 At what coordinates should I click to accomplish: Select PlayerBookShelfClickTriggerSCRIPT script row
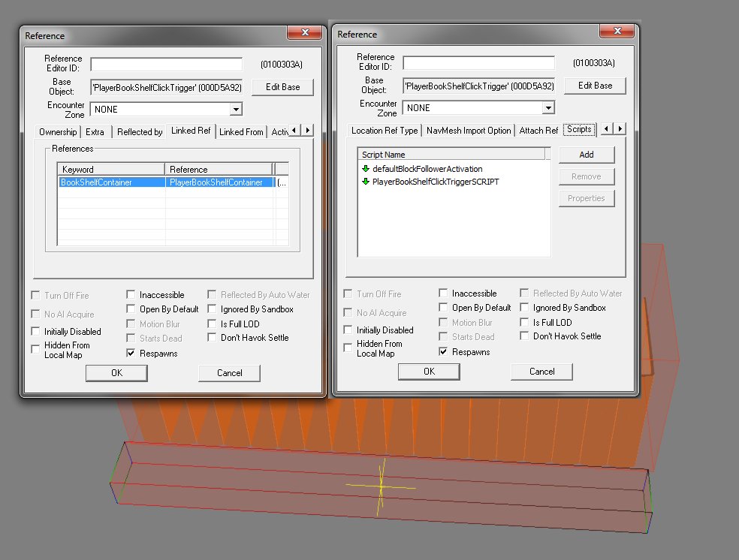(x=454, y=182)
